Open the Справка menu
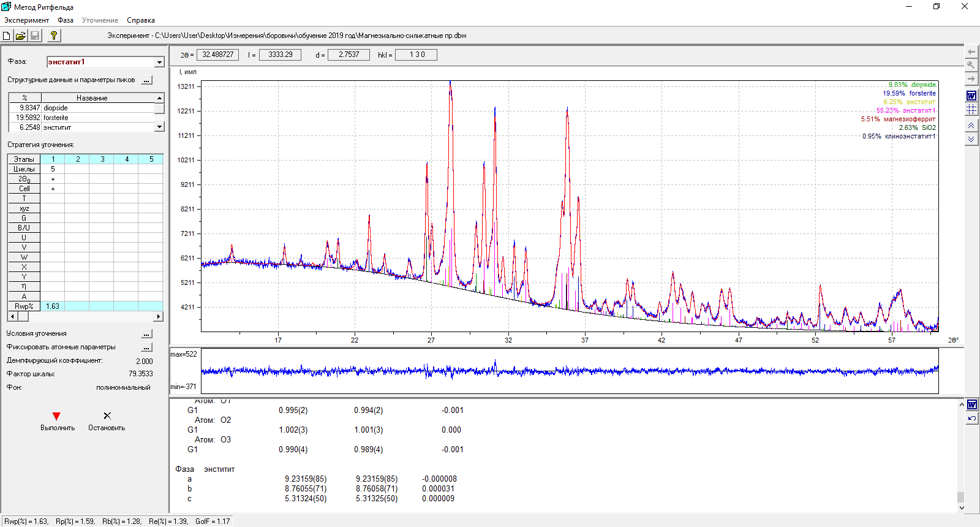The image size is (980, 527). [140, 20]
